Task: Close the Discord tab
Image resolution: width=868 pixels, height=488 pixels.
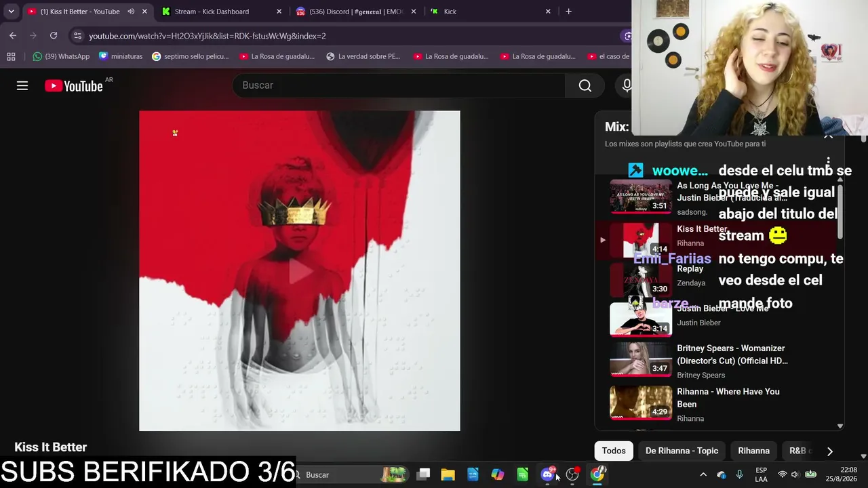Action: [413, 12]
